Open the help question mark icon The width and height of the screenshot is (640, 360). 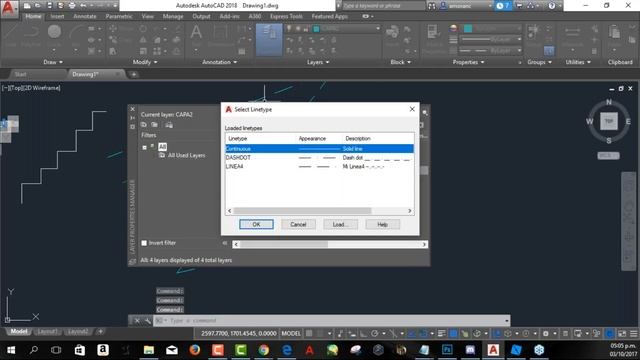pyautogui.click(x=552, y=6)
